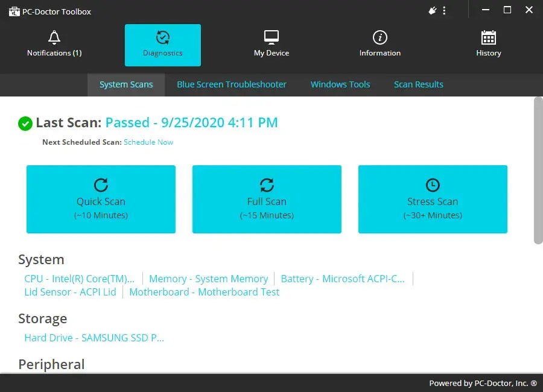Open the three-dot overflow menu
The height and width of the screenshot is (392, 543).
click(x=445, y=10)
